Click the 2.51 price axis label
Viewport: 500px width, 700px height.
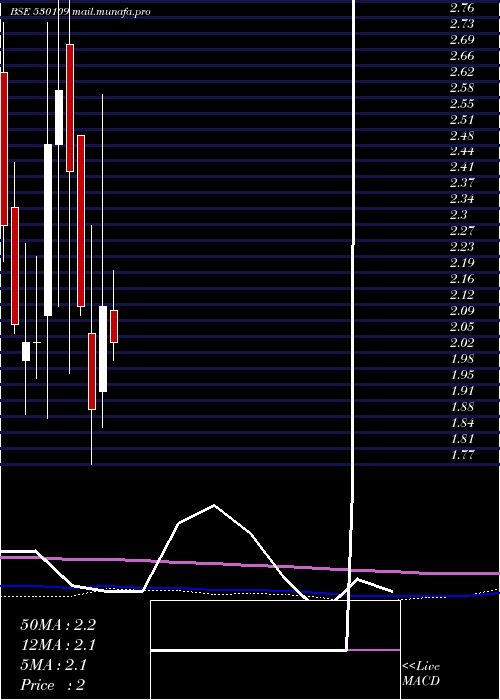462,120
